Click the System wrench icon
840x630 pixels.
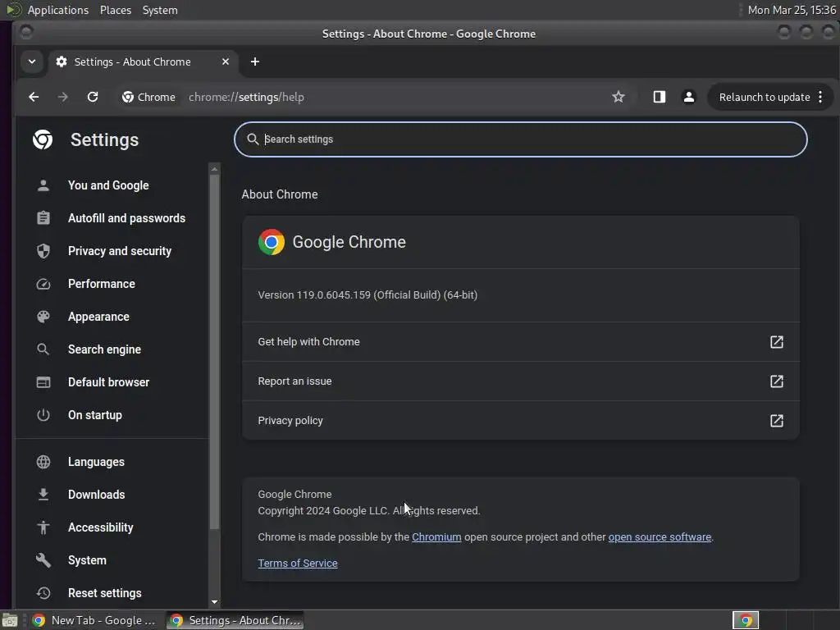click(43, 560)
